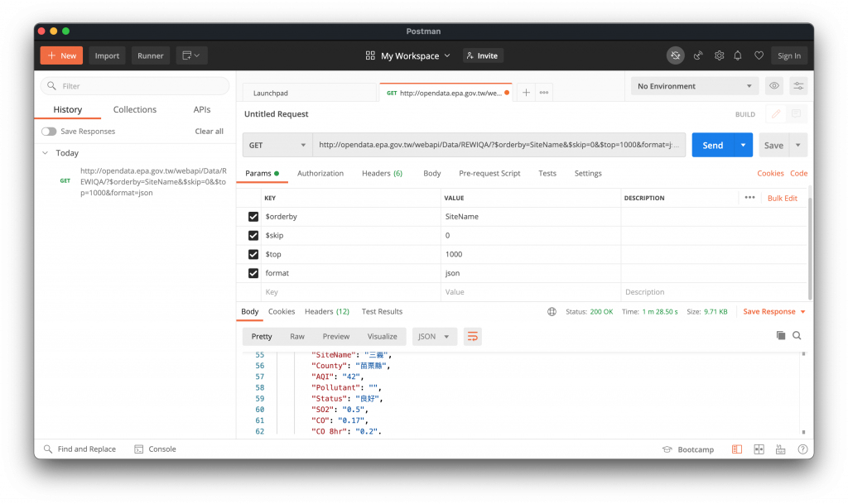Image resolution: width=848 pixels, height=504 pixels.
Task: Open params column options ellipsis
Action: point(749,198)
